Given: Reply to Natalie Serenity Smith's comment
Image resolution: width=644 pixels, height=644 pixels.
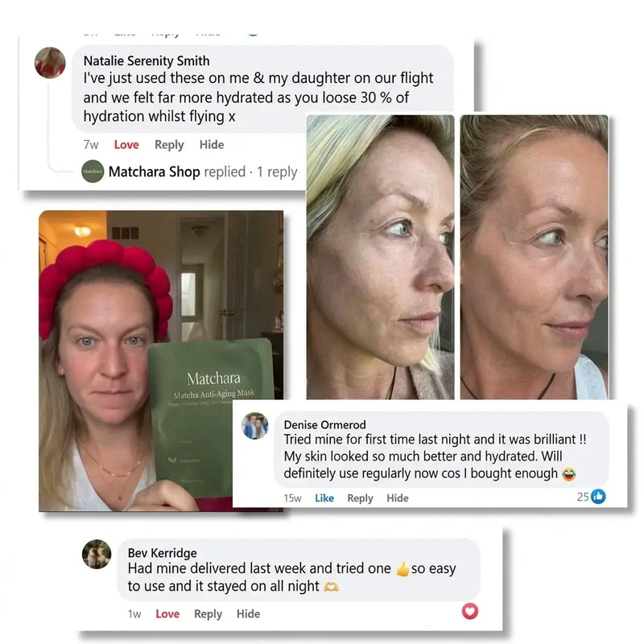Looking at the screenshot, I should [x=169, y=145].
